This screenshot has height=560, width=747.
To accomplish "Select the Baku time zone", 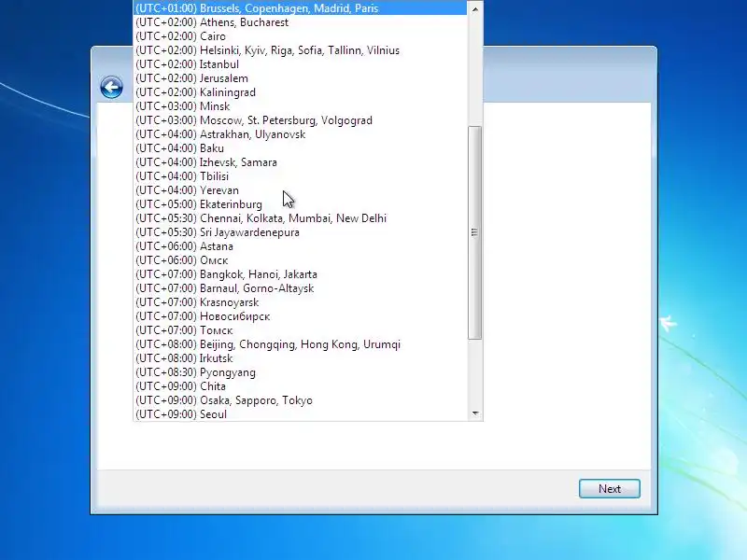I will (x=300, y=148).
